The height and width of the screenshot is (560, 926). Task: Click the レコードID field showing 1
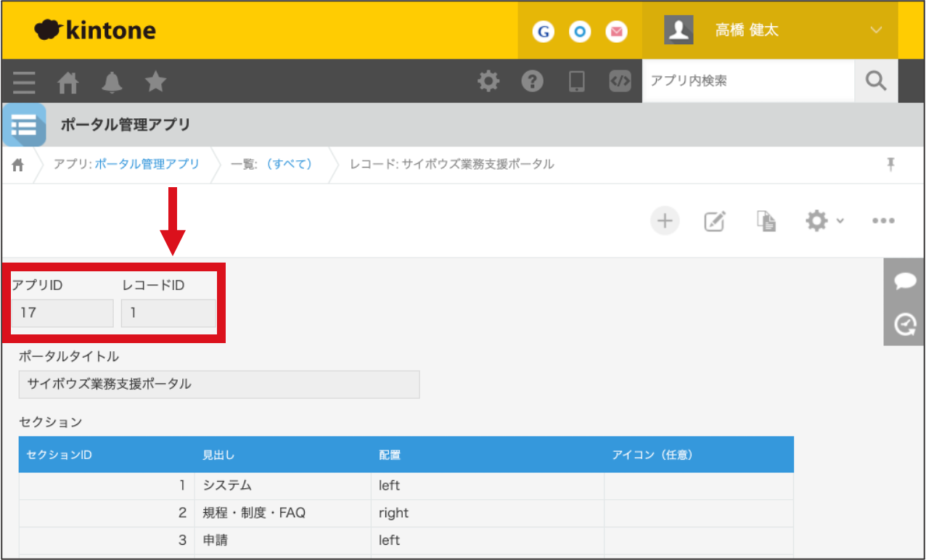[168, 313]
